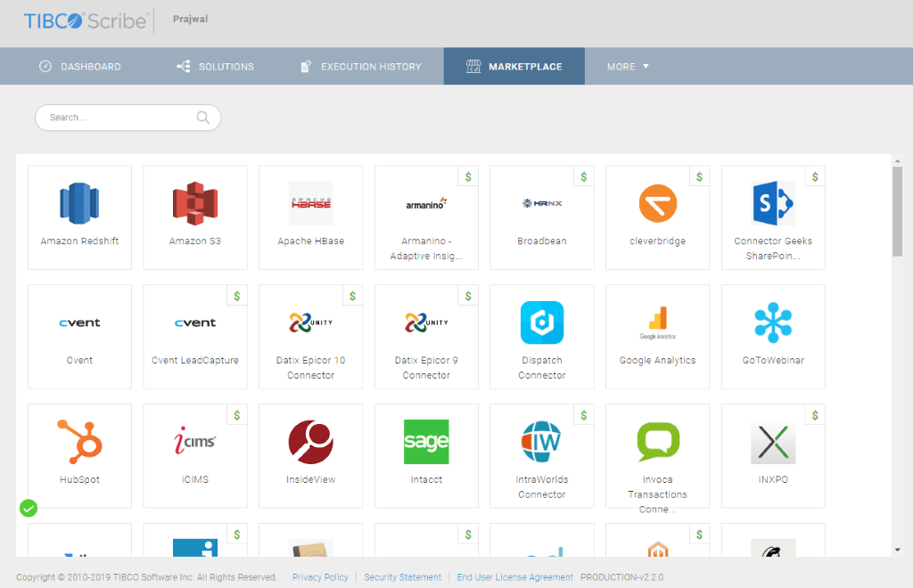The width and height of the screenshot is (913, 588).
Task: Open the Amazon Redshift connector tile
Action: tap(79, 217)
